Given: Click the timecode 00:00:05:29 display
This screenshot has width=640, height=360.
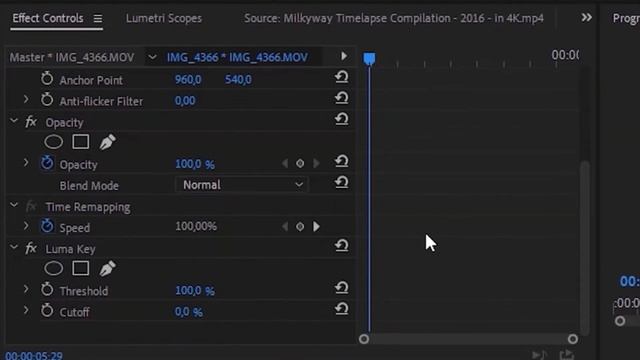Looking at the screenshot, I should (x=34, y=356).
